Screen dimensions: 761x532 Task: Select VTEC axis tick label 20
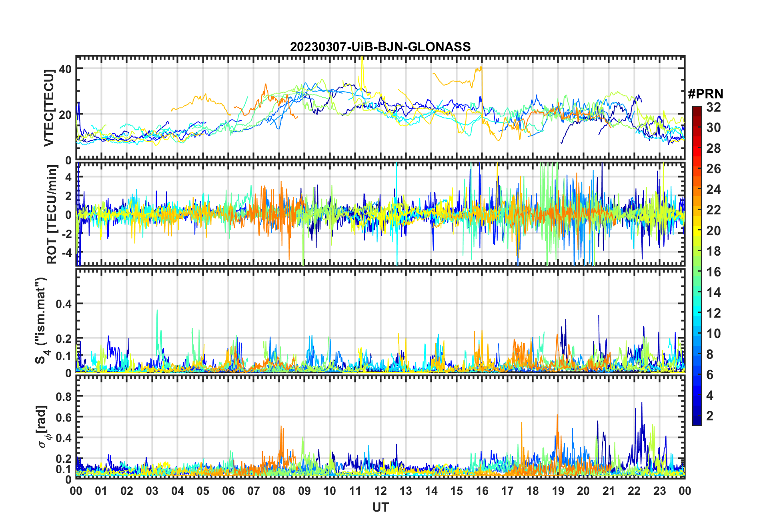click(x=65, y=115)
